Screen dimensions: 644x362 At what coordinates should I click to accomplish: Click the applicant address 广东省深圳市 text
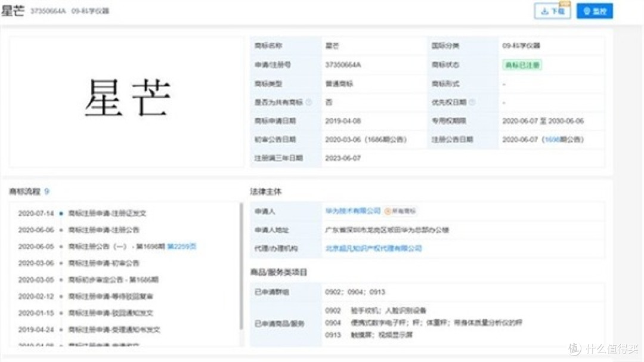coord(387,230)
